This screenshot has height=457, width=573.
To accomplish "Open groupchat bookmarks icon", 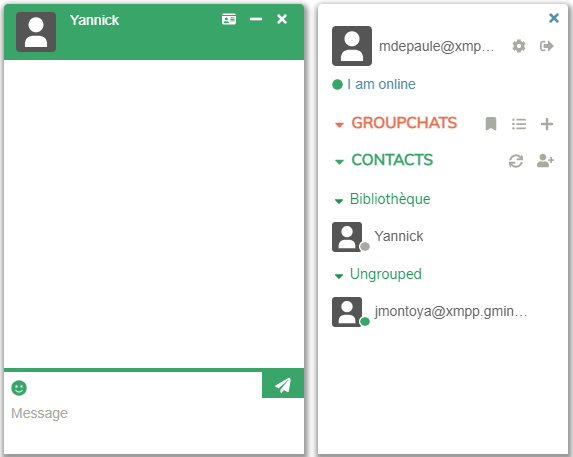I will coord(491,124).
